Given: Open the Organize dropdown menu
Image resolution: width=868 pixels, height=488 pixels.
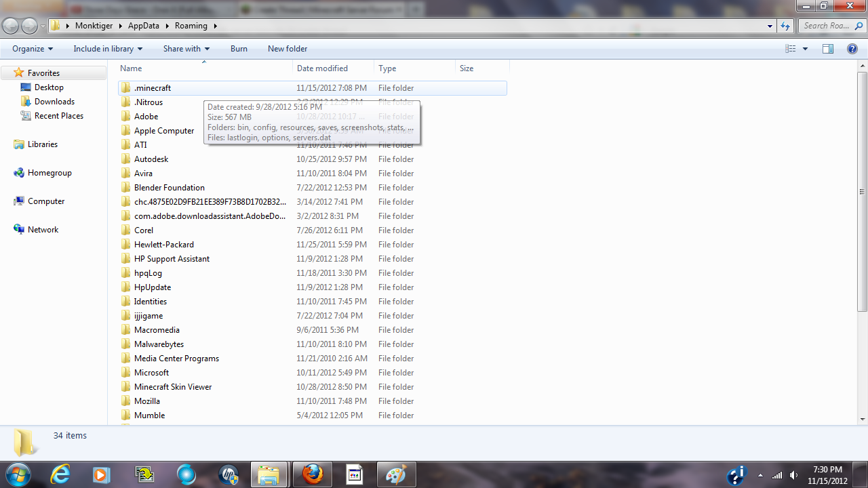Looking at the screenshot, I should [33, 49].
